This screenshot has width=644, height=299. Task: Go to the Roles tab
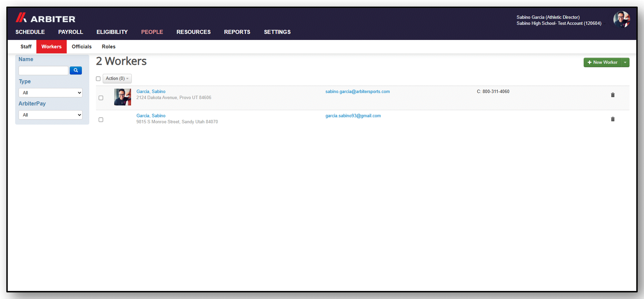tap(108, 47)
